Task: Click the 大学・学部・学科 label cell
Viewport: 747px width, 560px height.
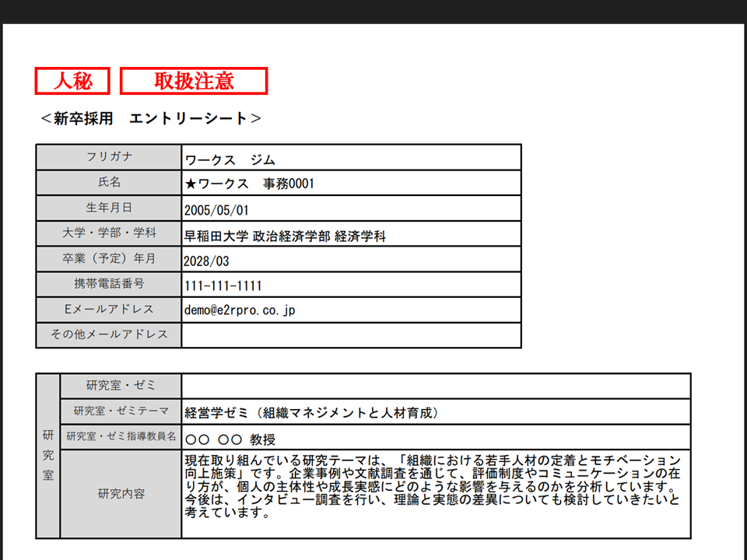Action: coord(109,233)
